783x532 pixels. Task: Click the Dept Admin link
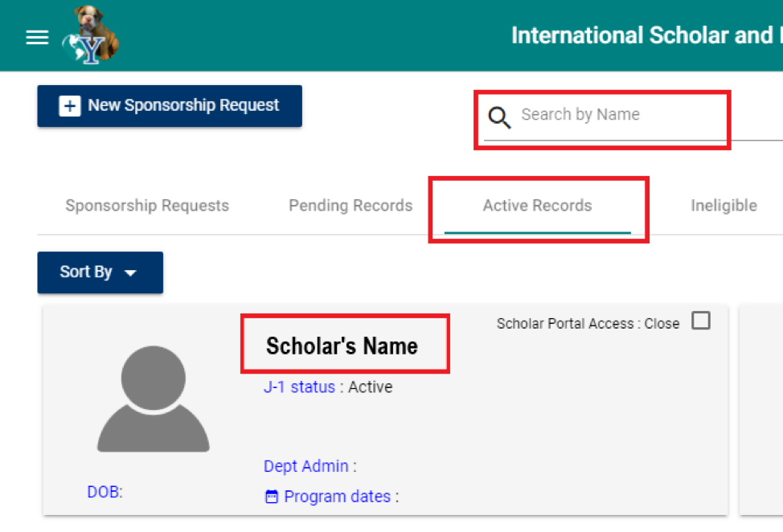306,466
